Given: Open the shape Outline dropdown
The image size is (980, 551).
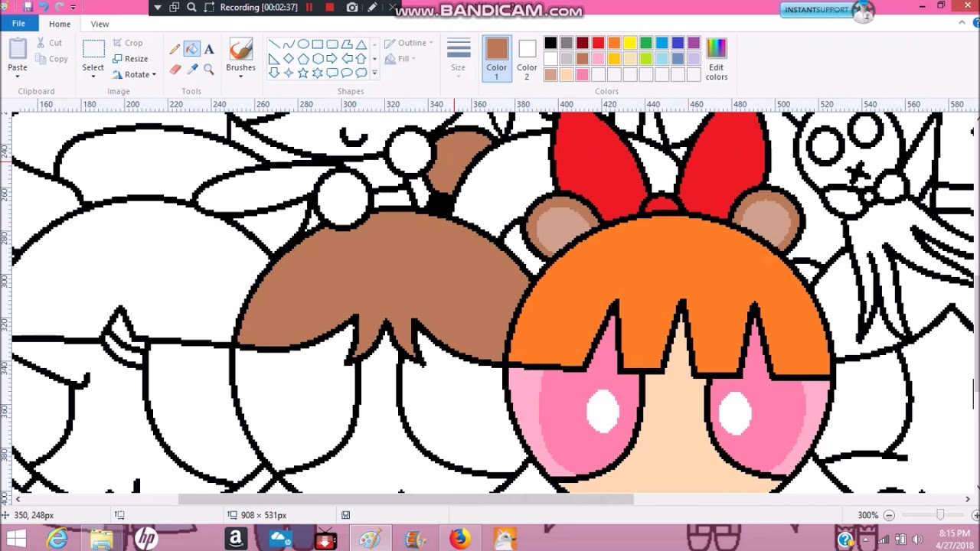Looking at the screenshot, I should tap(409, 43).
